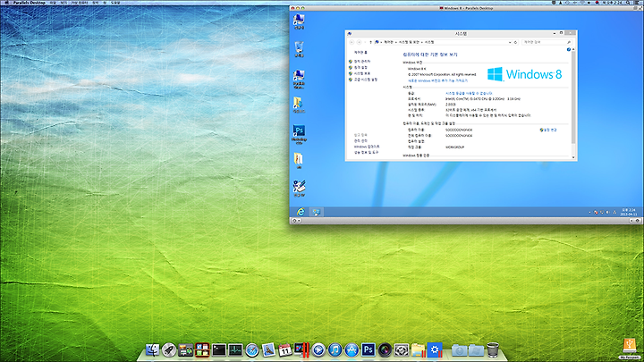Open Device Manager link in sidebar
Screen dimensions: 644x362
[362, 61]
